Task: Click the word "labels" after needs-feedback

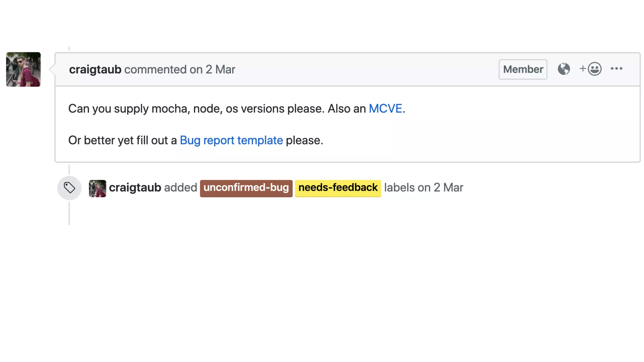Action: click(399, 188)
